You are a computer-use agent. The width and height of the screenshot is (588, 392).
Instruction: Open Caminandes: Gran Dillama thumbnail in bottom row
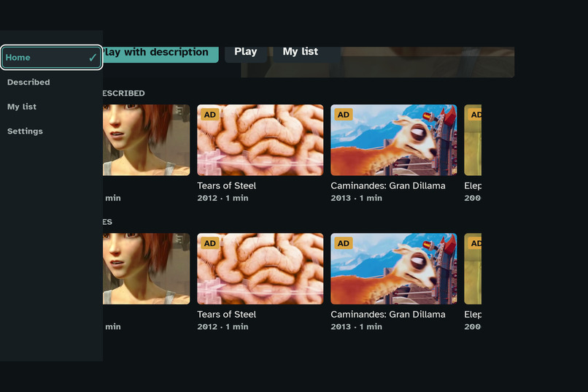click(x=394, y=269)
